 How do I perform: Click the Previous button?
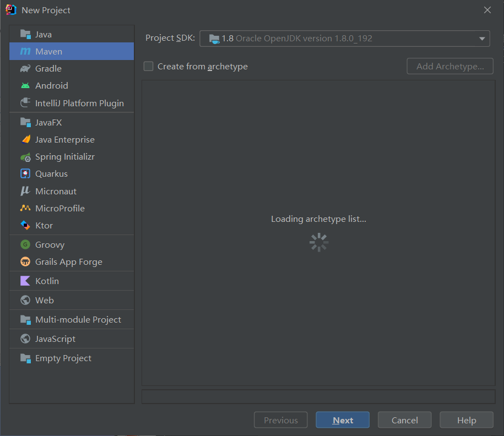click(280, 420)
